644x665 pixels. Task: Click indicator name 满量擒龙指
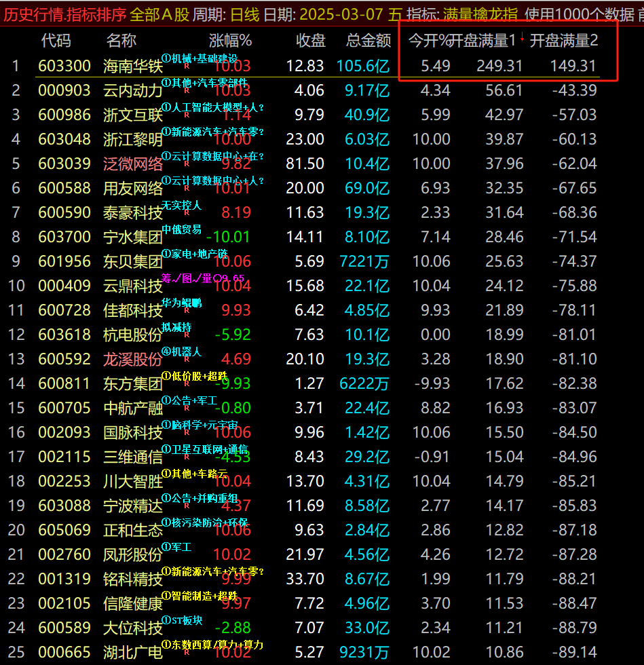[x=480, y=15]
